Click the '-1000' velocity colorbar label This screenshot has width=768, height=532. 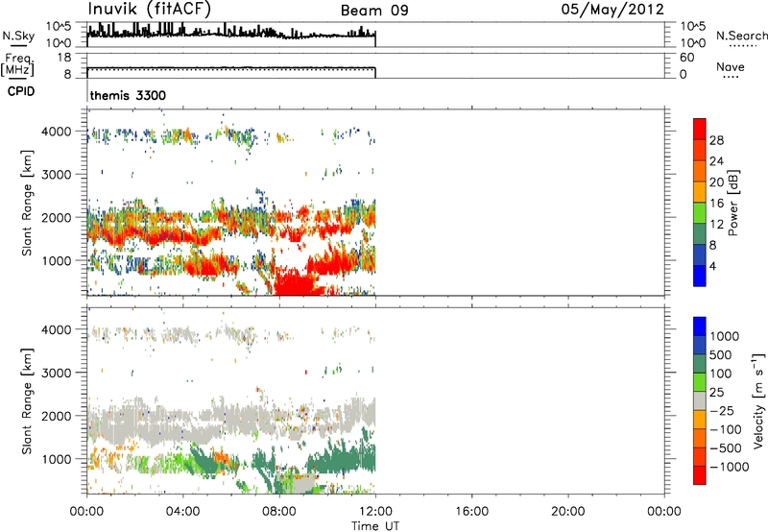(729, 467)
